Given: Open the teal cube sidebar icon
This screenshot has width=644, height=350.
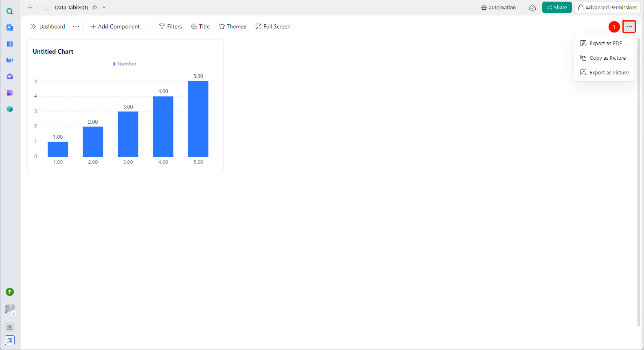Looking at the screenshot, I should click(x=10, y=109).
